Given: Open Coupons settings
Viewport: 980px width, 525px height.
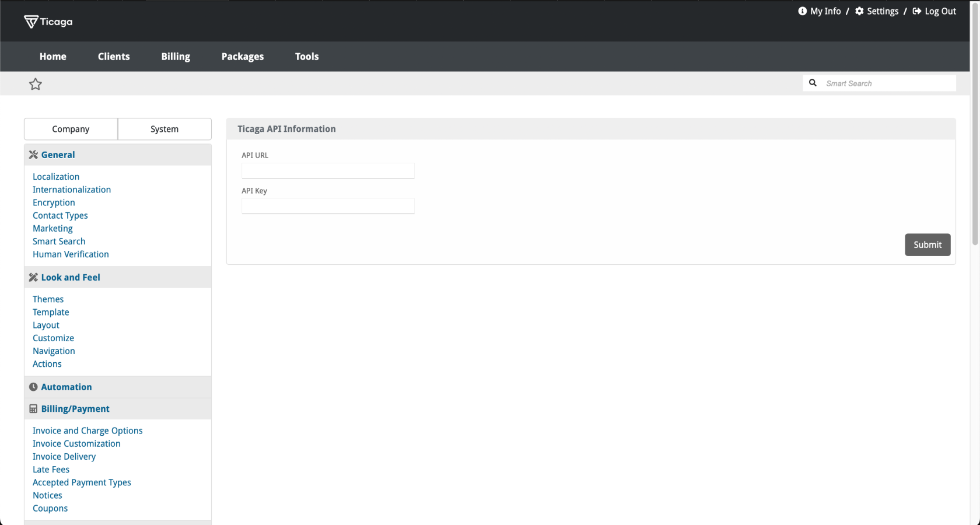Looking at the screenshot, I should point(50,508).
